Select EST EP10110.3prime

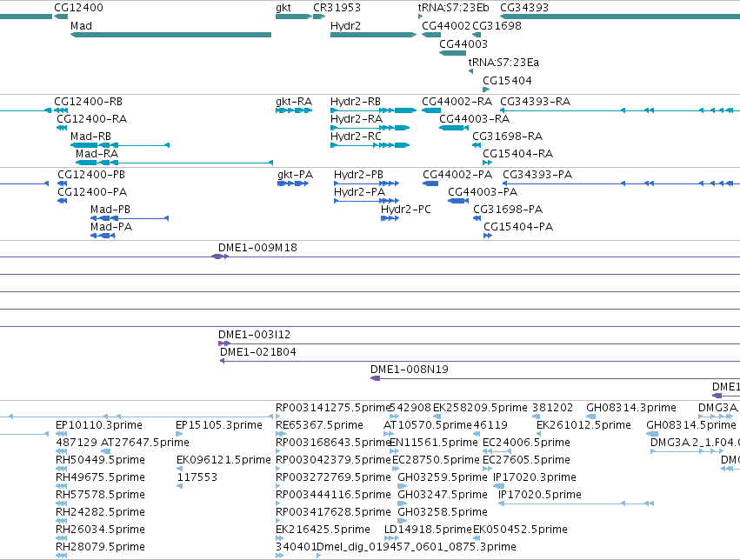[98, 425]
